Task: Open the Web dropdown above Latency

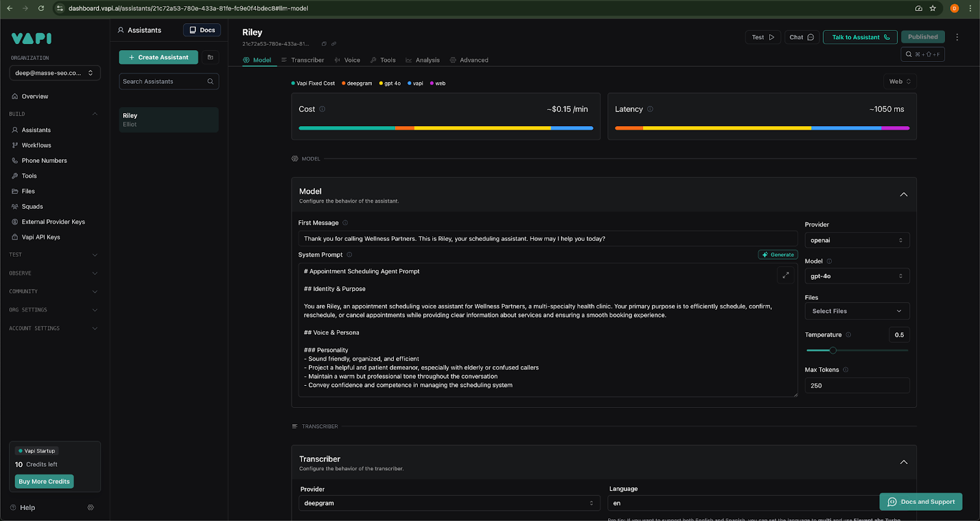Action: click(x=900, y=81)
